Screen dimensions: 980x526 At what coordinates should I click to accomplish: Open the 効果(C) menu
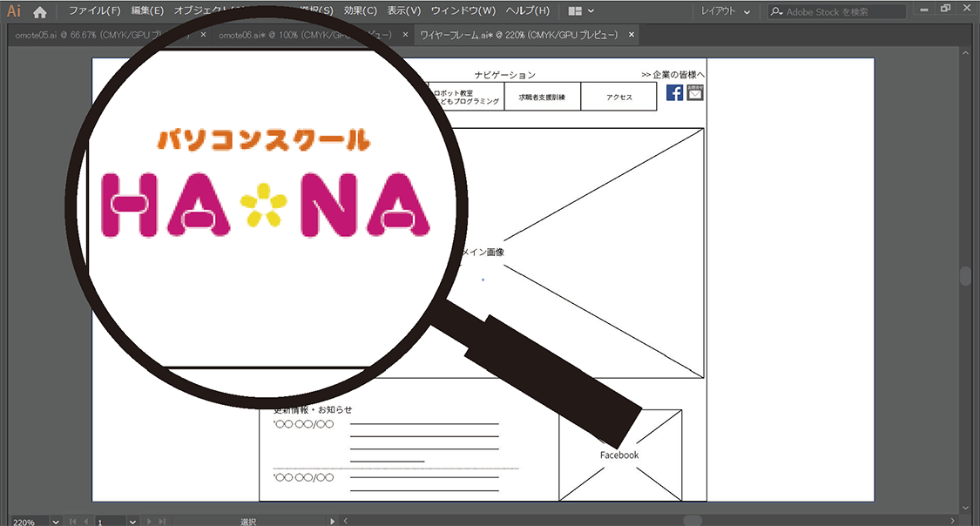tap(361, 10)
